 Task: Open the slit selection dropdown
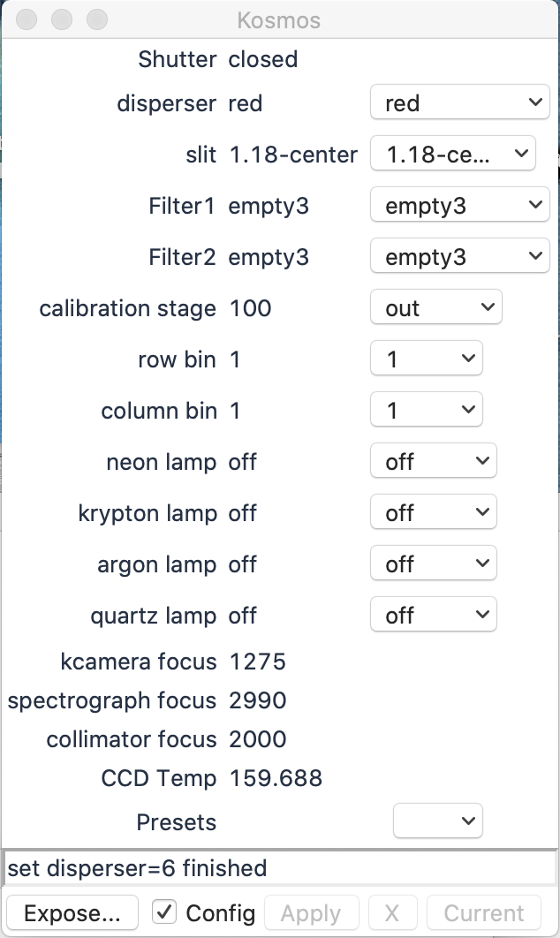(x=452, y=155)
